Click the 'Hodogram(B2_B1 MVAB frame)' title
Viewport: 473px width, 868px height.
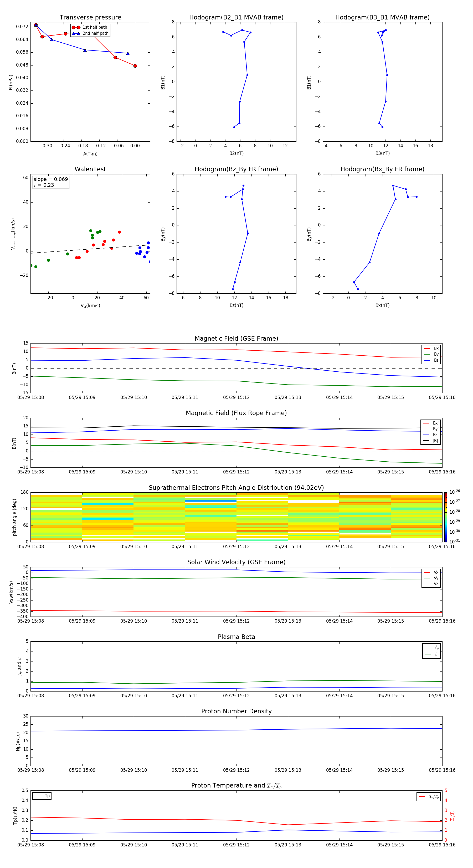[236, 18]
